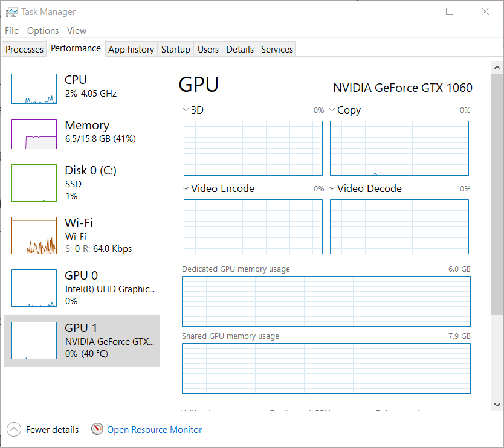The image size is (504, 448).
Task: Click the Shared GPU memory usage graph
Action: click(326, 368)
